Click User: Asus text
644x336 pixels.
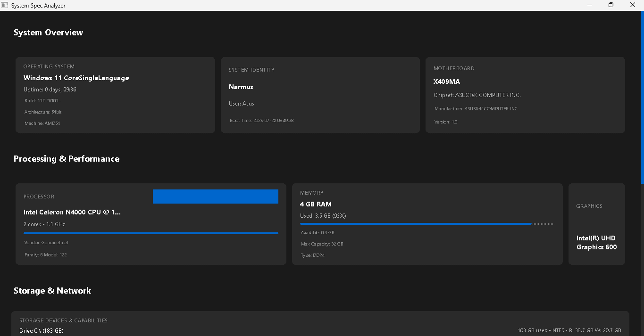pyautogui.click(x=242, y=104)
